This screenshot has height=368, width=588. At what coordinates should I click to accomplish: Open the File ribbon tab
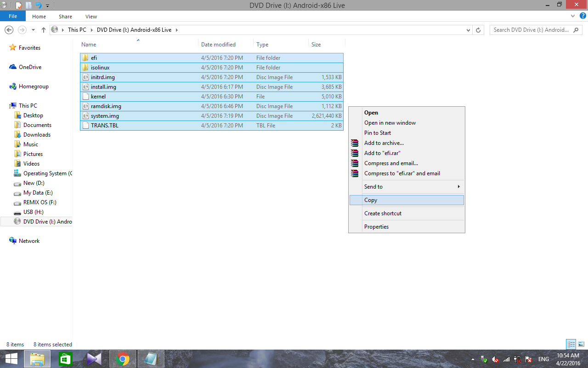click(13, 16)
